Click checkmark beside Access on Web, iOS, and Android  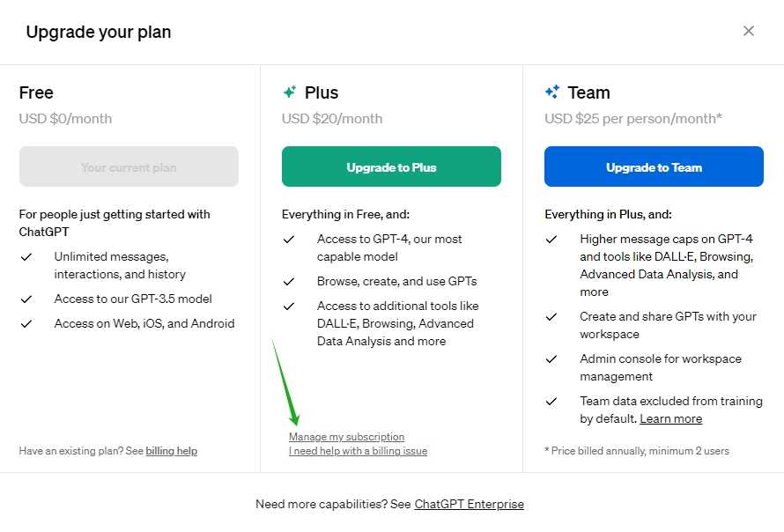coord(26,323)
